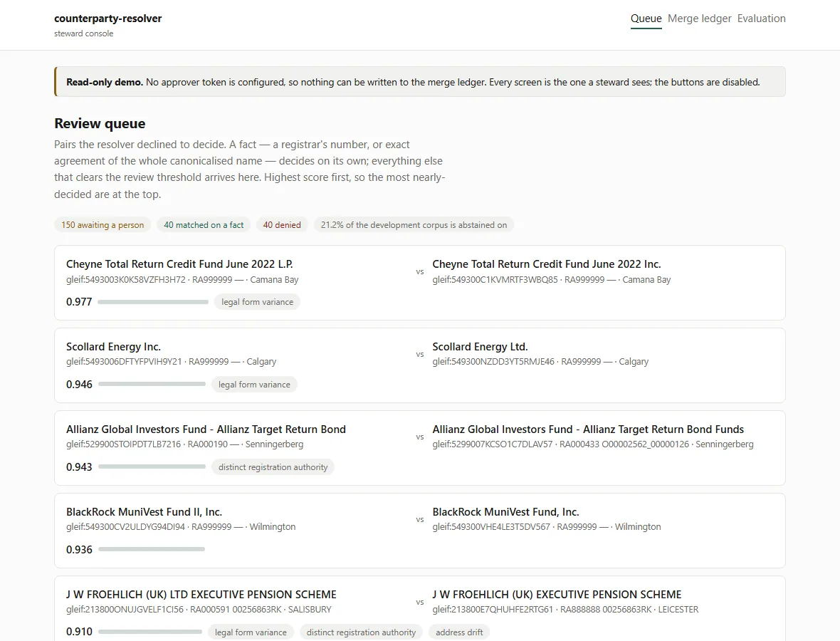Click the gleif:529900STOIPDT7LB7216 Senningerberg line

click(x=185, y=444)
